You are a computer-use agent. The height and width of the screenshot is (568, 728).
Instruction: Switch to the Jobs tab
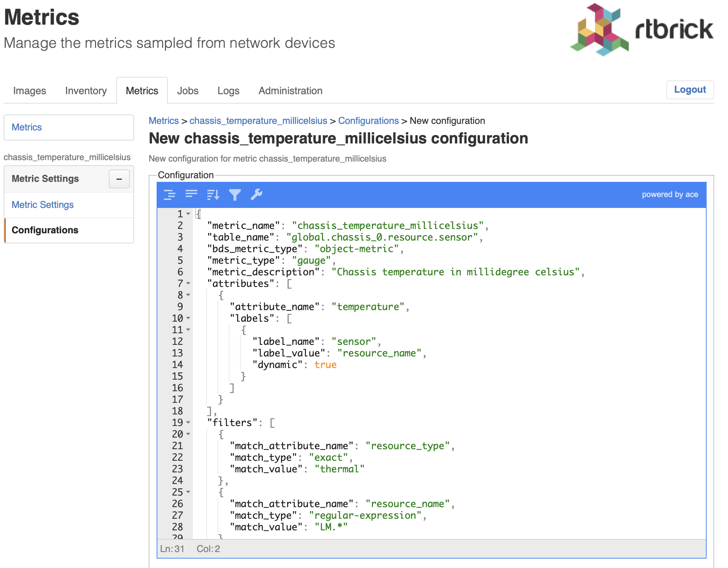click(188, 91)
